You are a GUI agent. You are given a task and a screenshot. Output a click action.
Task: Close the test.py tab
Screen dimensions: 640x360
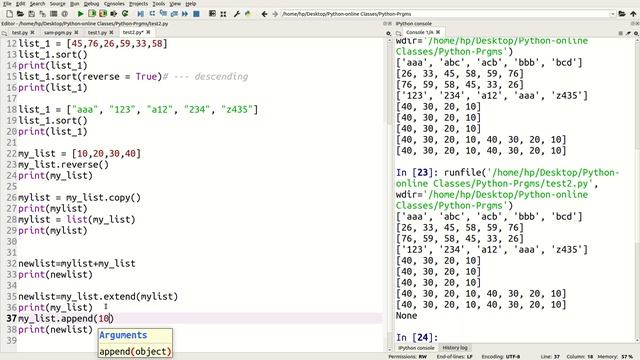[x=33, y=32]
